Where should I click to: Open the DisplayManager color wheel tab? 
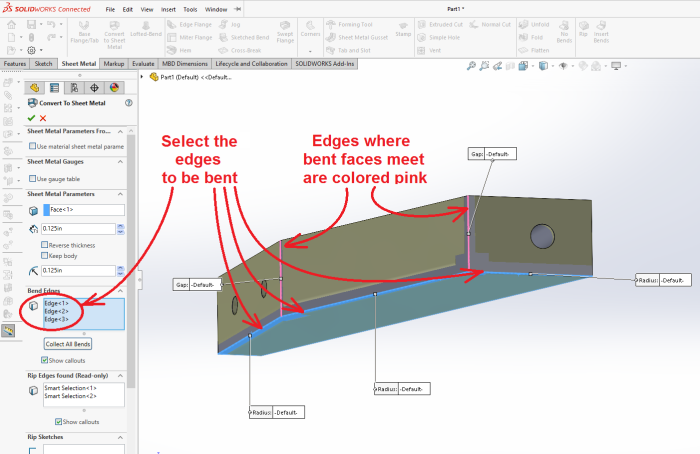coord(113,87)
